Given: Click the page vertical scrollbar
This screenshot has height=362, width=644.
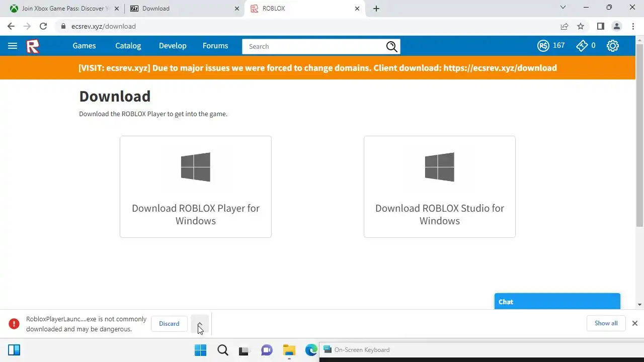Looking at the screenshot, I should click(639, 136).
